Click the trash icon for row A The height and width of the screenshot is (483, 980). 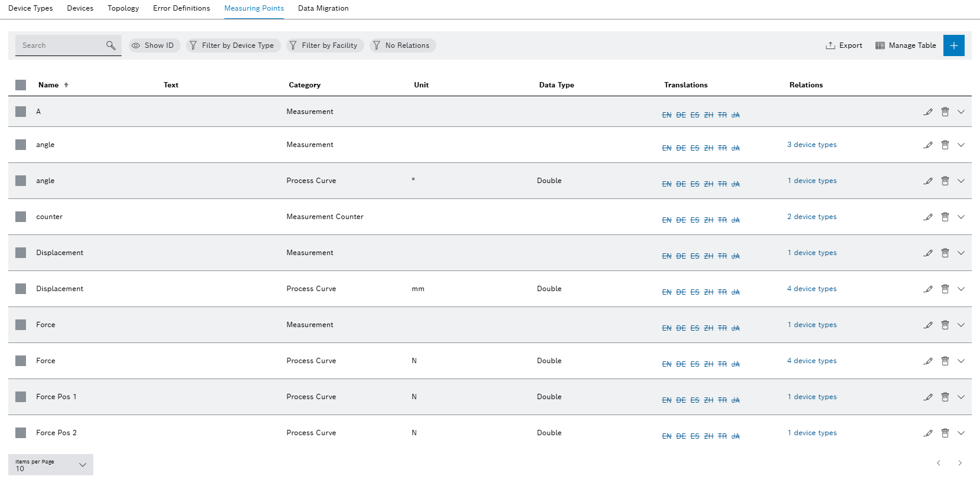[945, 112]
